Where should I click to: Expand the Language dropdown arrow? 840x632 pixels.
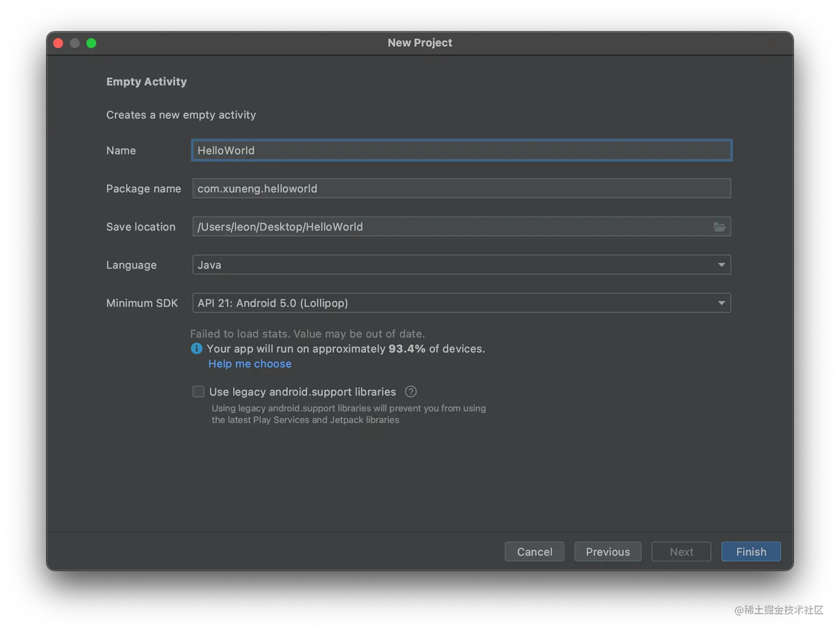click(x=721, y=265)
